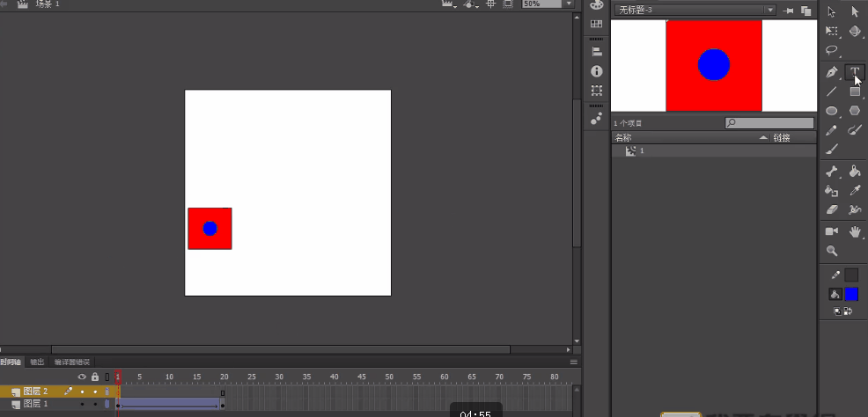Reset to black and white colors
Image resolution: width=868 pixels, height=417 pixels.
point(837,311)
